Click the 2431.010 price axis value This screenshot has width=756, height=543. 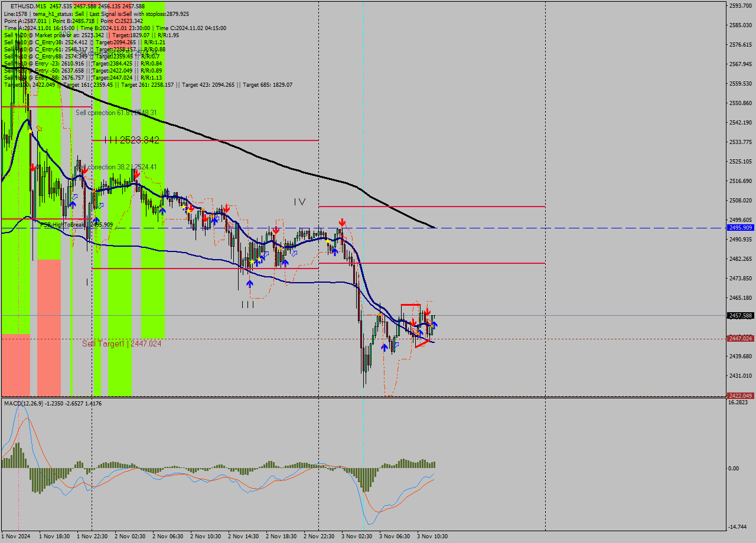(x=741, y=376)
